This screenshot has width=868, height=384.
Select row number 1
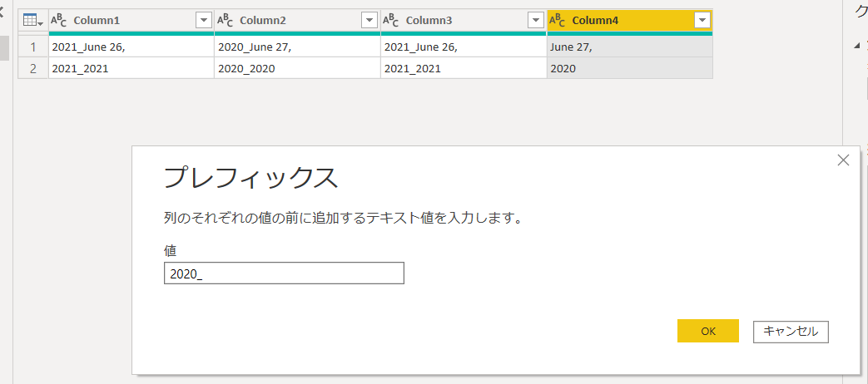(x=33, y=47)
